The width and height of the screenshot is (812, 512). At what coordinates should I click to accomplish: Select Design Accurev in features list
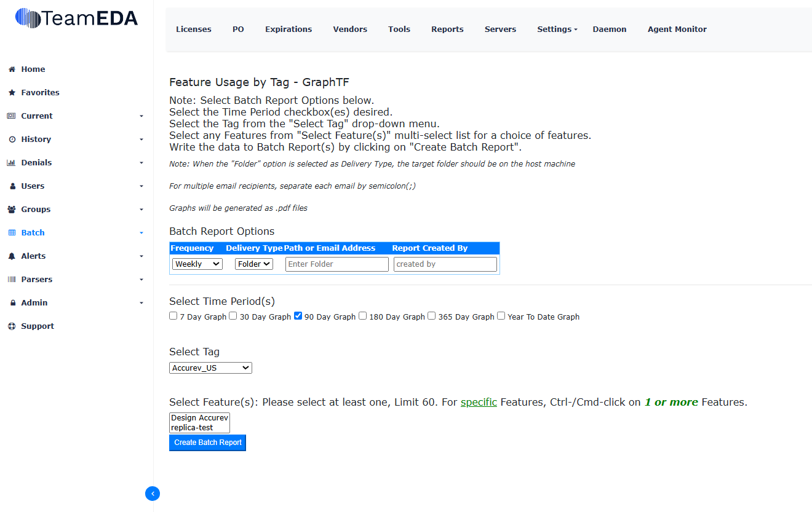click(x=199, y=418)
